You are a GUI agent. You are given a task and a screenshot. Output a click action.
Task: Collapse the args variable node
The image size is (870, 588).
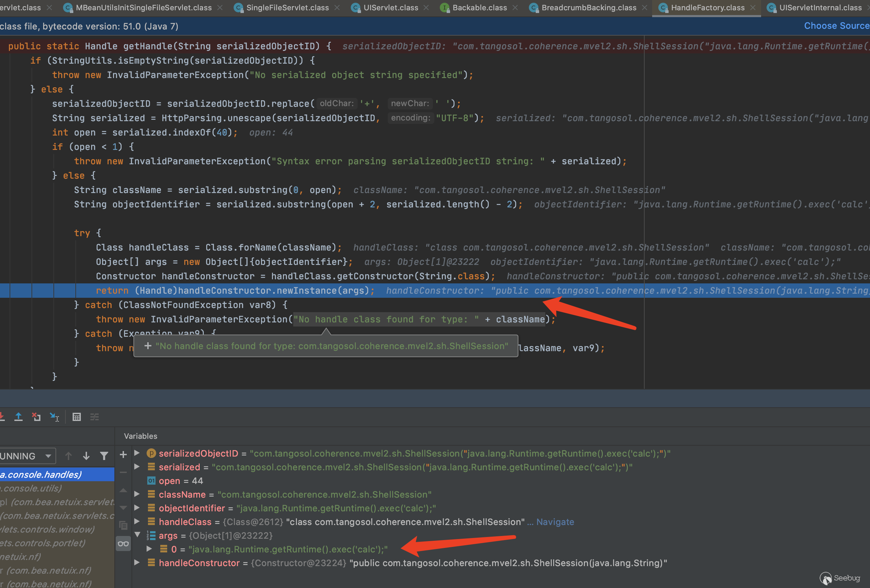[137, 535]
